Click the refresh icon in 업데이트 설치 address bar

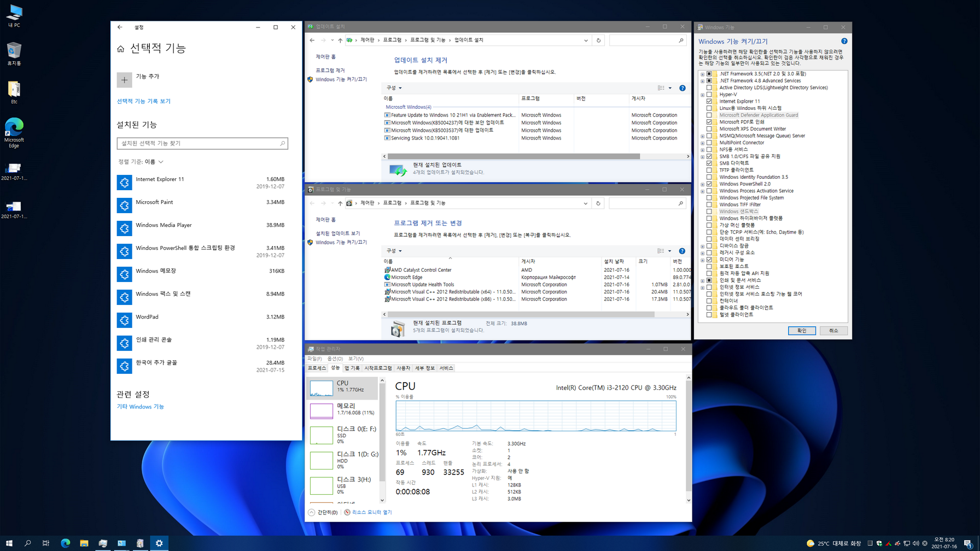[x=598, y=40]
